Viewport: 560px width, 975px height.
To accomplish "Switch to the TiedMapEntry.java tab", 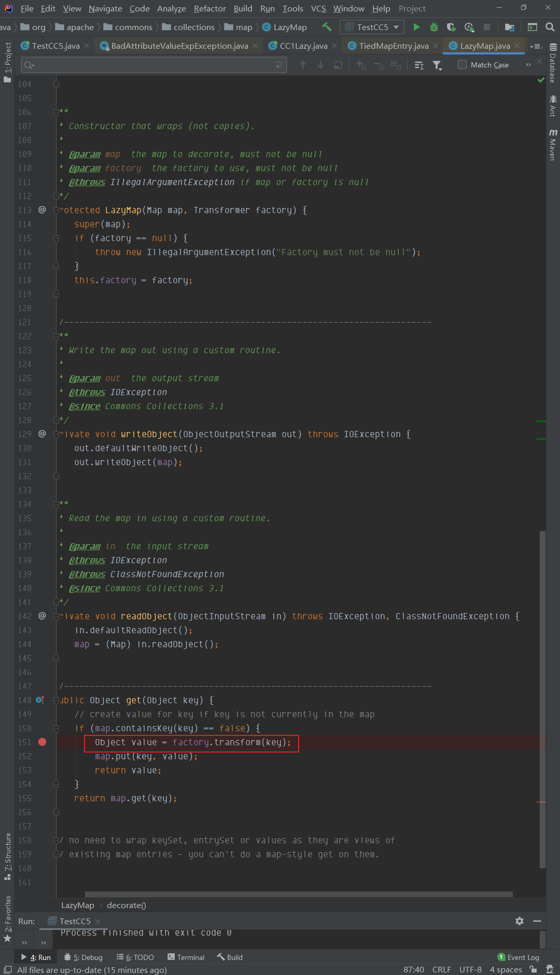I will pyautogui.click(x=394, y=46).
